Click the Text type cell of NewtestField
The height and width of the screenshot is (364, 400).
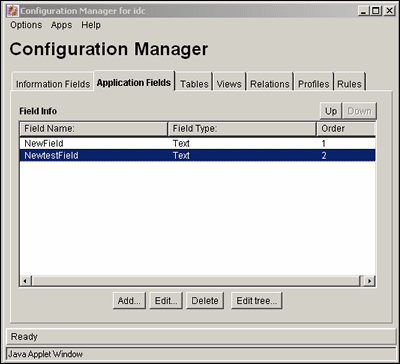181,155
